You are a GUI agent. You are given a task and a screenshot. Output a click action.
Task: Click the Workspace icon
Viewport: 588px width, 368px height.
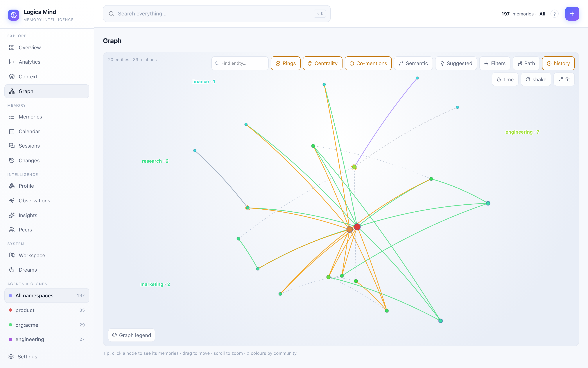click(x=12, y=255)
